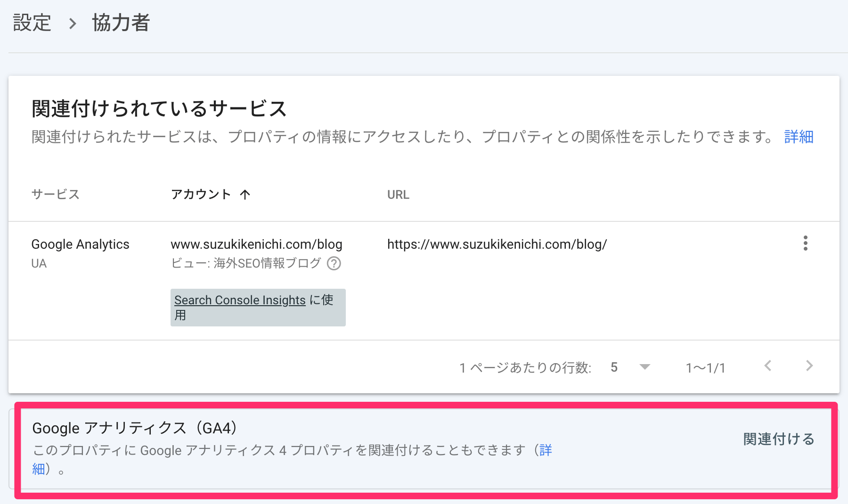Click the 1 ページあたりの行数 label
The image size is (848, 504).
click(525, 367)
